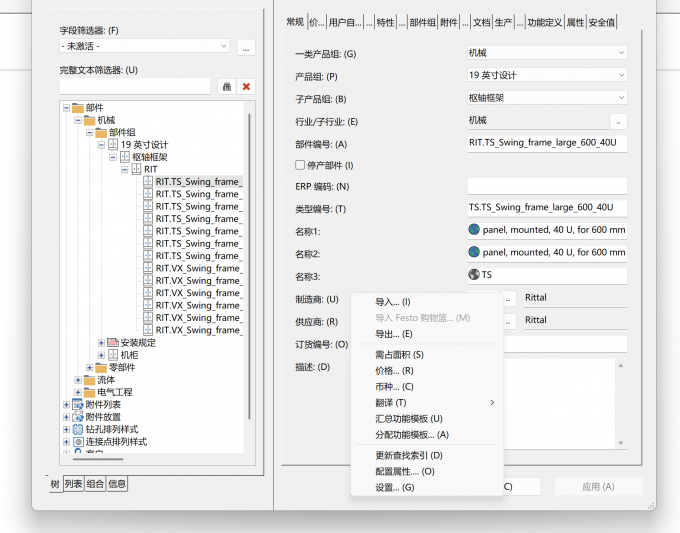Expand the 机柜 node
The width and height of the screenshot is (680, 533).
101,355
